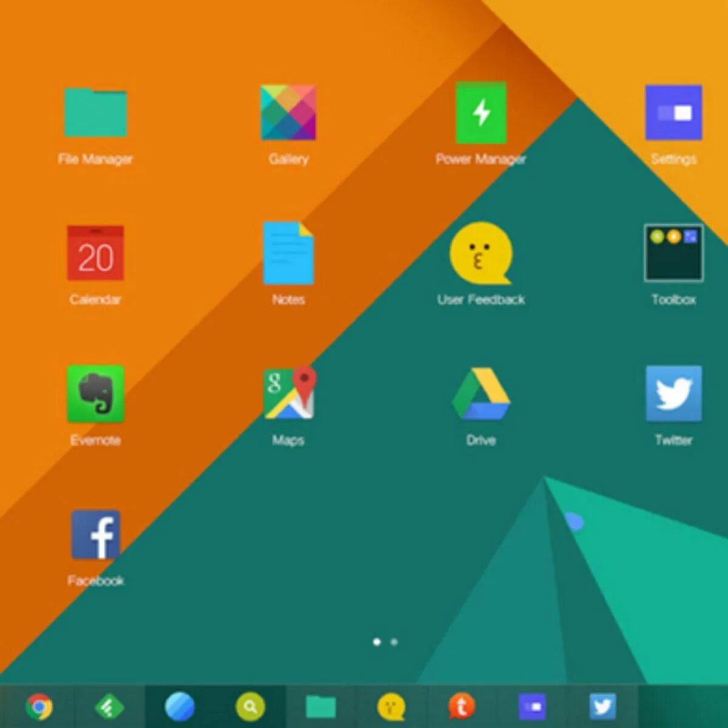728x728 pixels.
Task: Click the "Evernote" label text
Action: (x=95, y=440)
